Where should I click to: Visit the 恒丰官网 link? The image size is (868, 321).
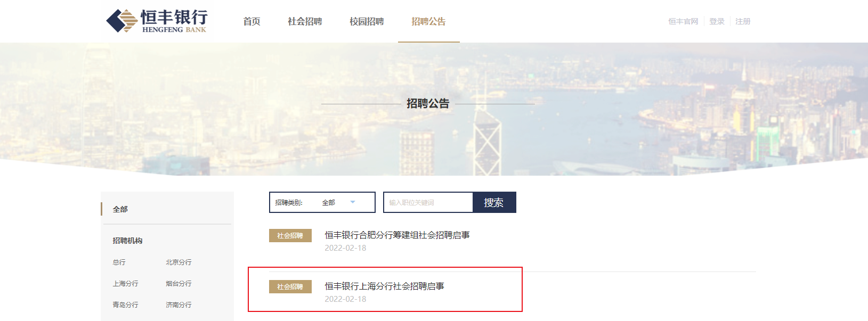(x=683, y=21)
